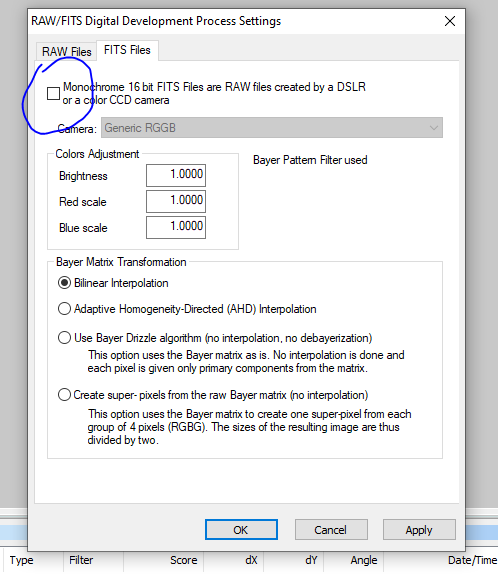This screenshot has width=498, height=574.
Task: Open the Camera Generic RGGB dropdown
Action: tap(272, 128)
